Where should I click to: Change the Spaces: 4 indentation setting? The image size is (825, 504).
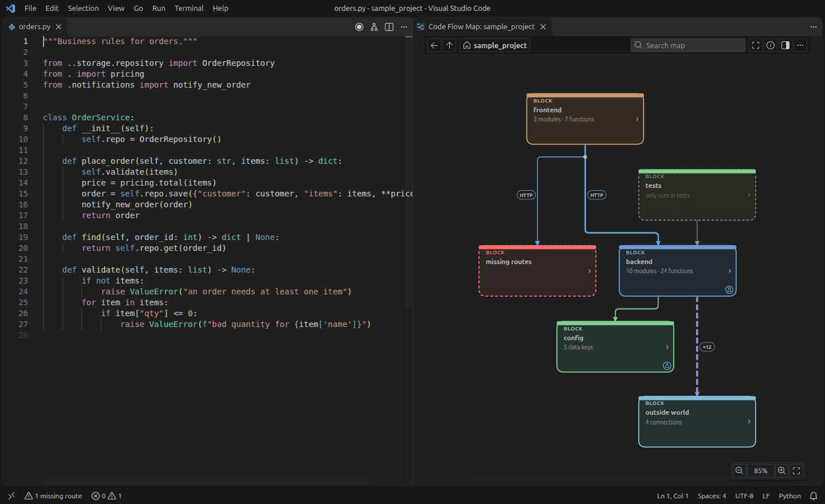tap(712, 496)
